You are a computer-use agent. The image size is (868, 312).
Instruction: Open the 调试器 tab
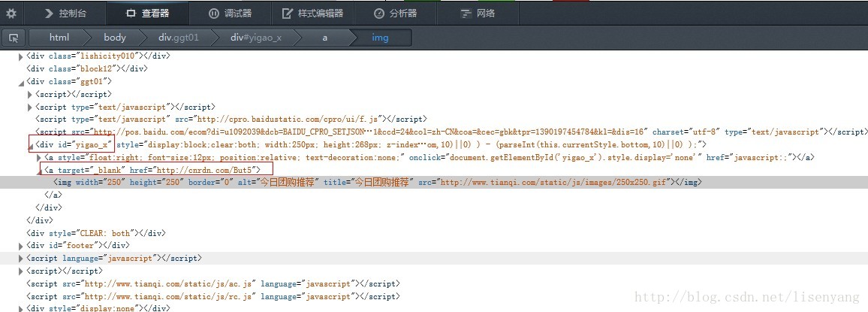(230, 13)
